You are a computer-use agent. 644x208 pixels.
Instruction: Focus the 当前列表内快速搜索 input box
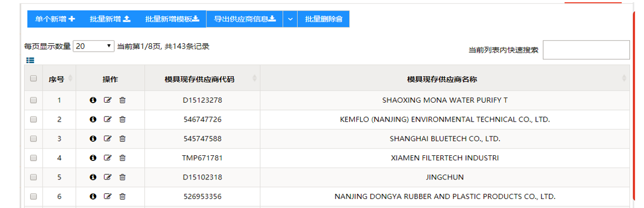[x=586, y=50]
